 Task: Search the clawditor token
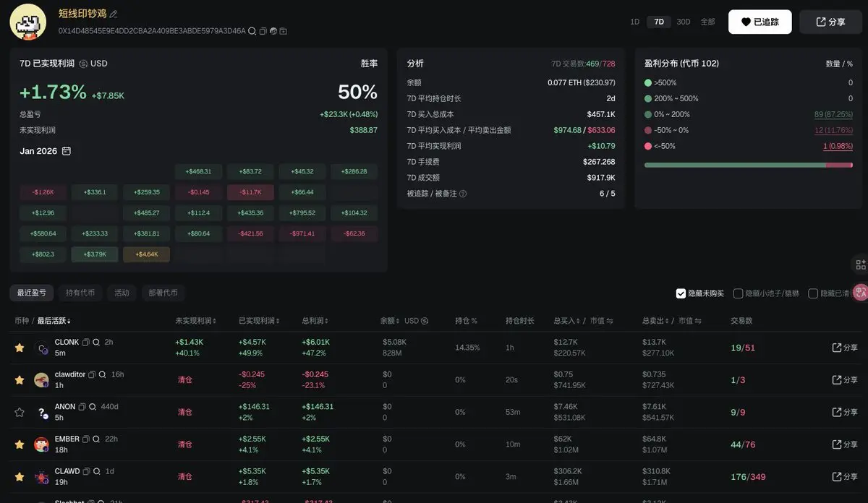(x=103, y=374)
